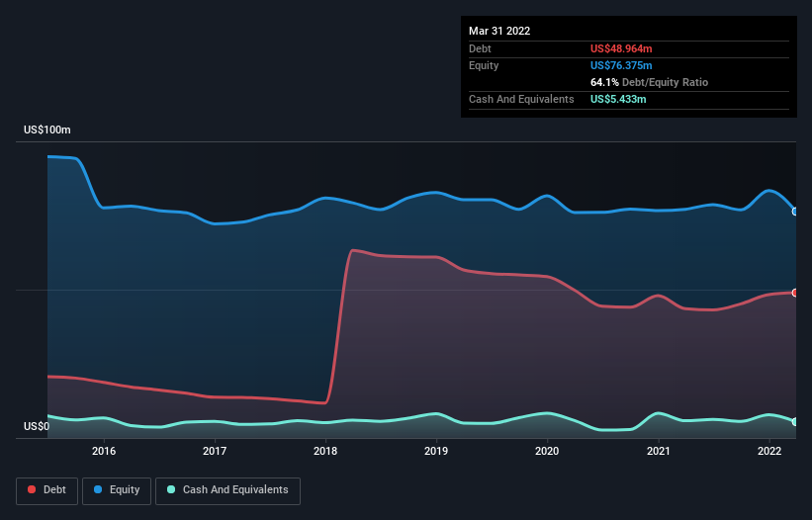Click the red Debt endpoint marker
This screenshot has width=812, height=520.
pos(795,293)
